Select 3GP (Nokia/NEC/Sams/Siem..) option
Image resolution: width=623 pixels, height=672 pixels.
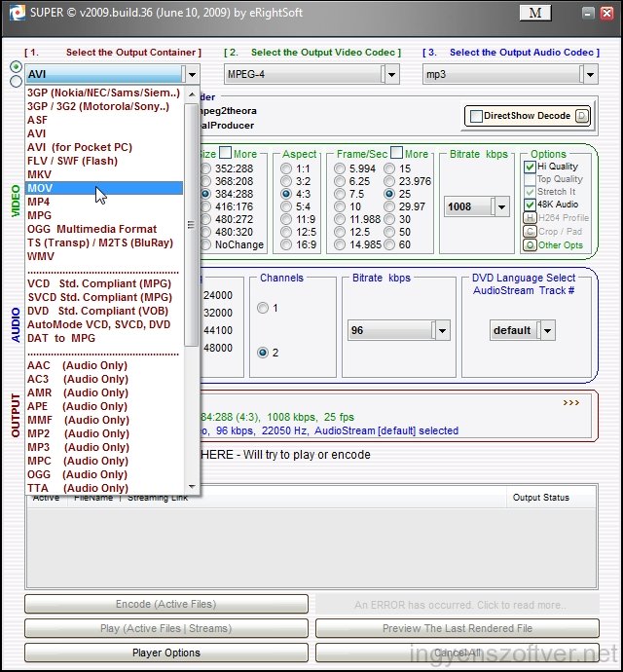pos(104,93)
